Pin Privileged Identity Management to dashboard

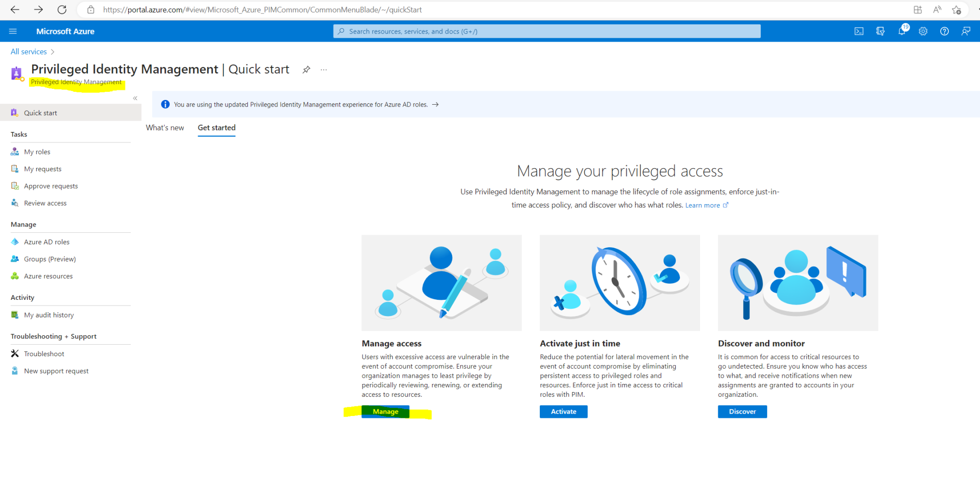[x=306, y=69]
